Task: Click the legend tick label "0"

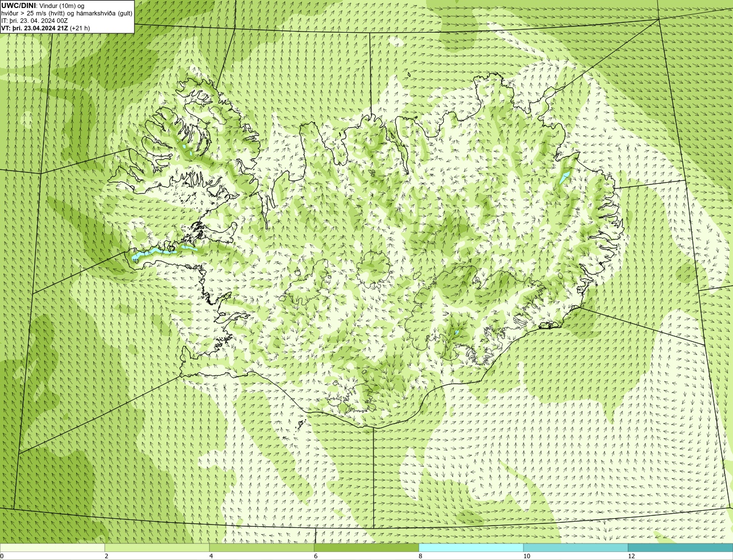Action: click(2, 556)
